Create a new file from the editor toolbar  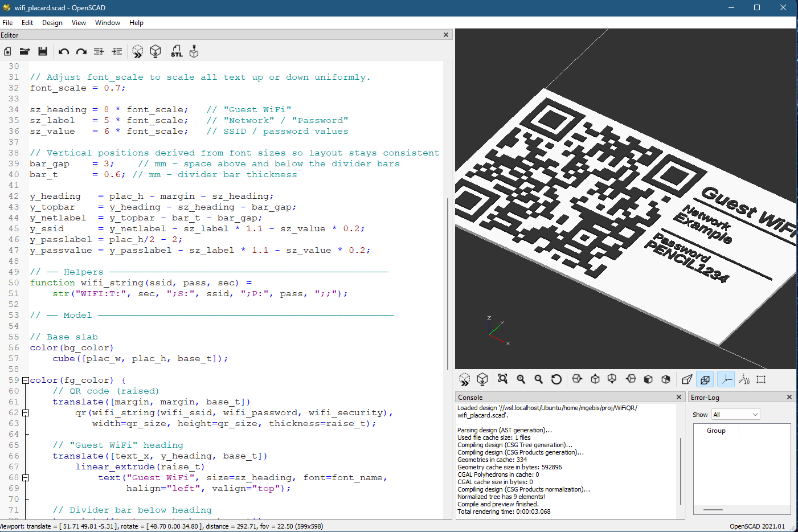[x=7, y=51]
